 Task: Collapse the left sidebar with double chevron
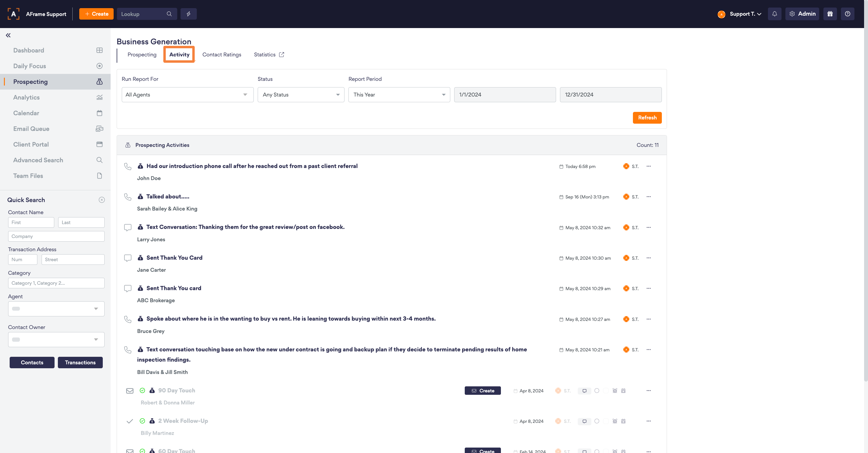8,35
